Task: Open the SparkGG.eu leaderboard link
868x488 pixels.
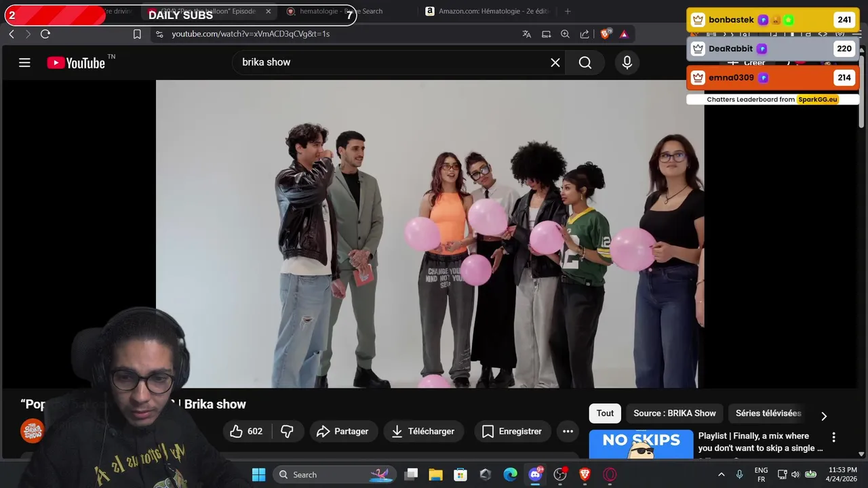Action: [818, 100]
